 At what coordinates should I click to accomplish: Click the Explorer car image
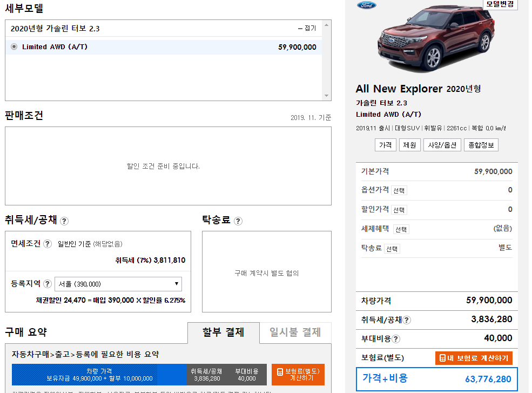[436, 38]
